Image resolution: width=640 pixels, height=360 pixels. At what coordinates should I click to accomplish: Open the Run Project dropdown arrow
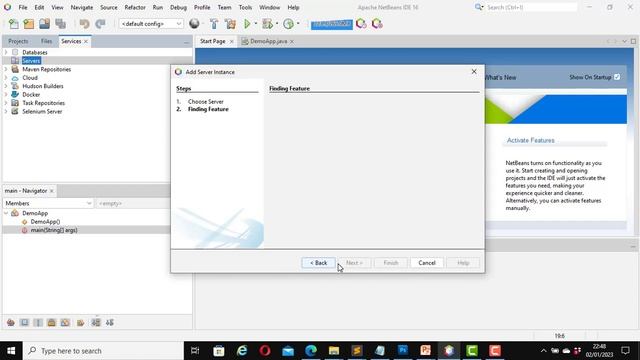click(x=256, y=24)
